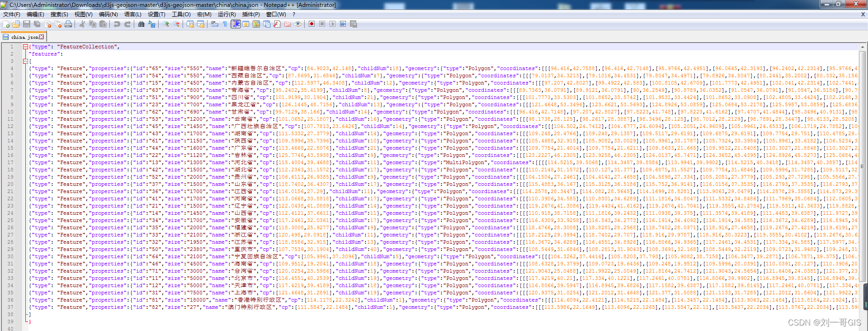Click the Close document toolbar icon
The height and width of the screenshot is (331, 868).
(47, 24)
